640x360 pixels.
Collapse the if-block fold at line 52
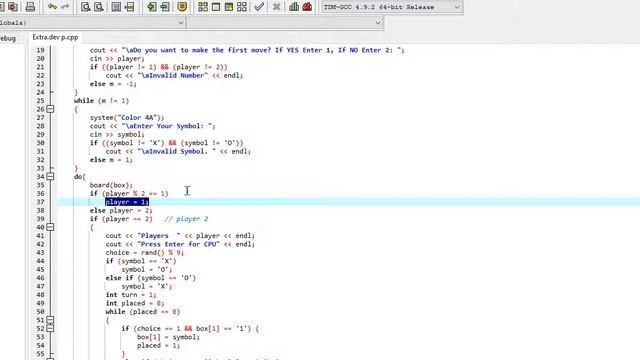(50, 328)
